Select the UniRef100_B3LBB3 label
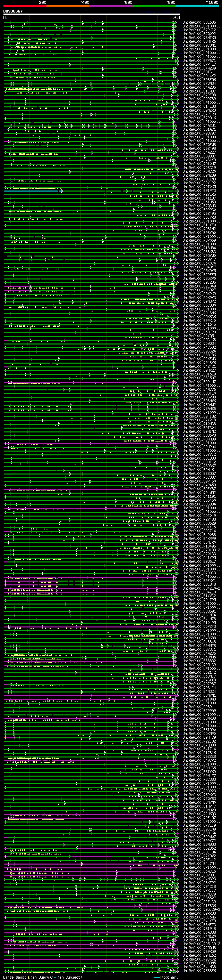 [x=199, y=458]
